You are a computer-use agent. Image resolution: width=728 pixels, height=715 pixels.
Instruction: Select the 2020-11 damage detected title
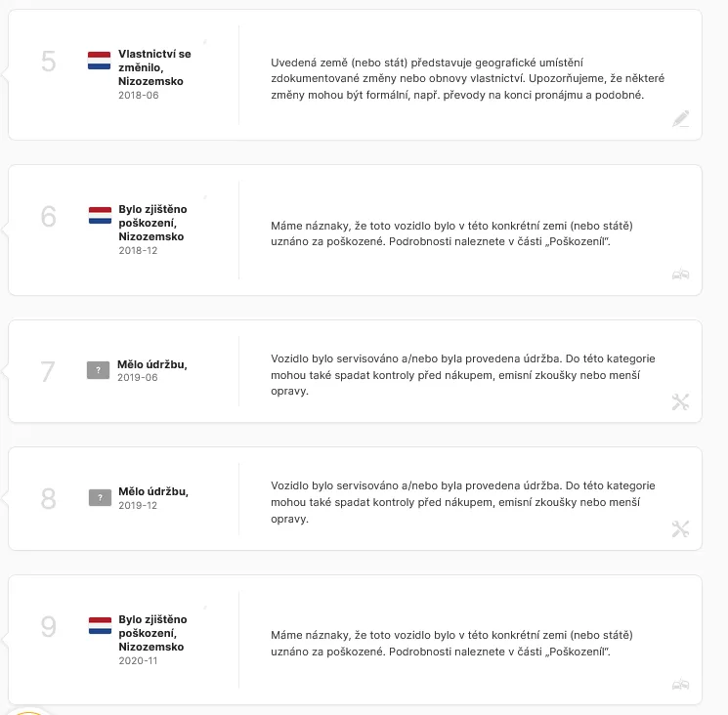[152, 633]
